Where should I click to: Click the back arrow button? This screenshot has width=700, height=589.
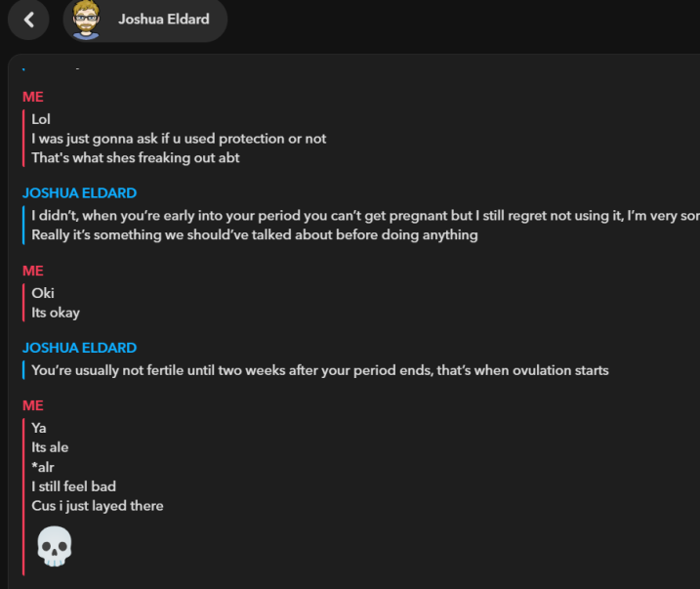click(29, 20)
